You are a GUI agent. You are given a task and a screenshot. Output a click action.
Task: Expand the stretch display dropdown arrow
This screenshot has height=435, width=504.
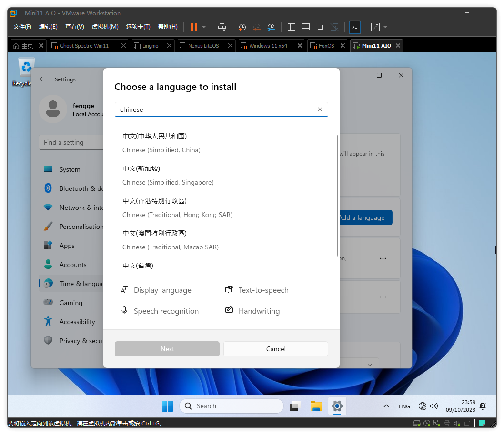click(x=385, y=27)
